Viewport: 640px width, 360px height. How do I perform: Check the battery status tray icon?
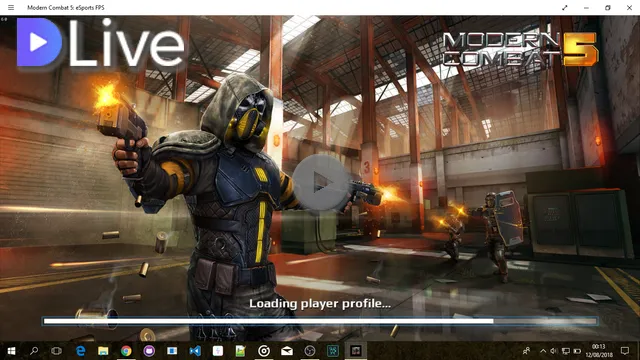577,351
